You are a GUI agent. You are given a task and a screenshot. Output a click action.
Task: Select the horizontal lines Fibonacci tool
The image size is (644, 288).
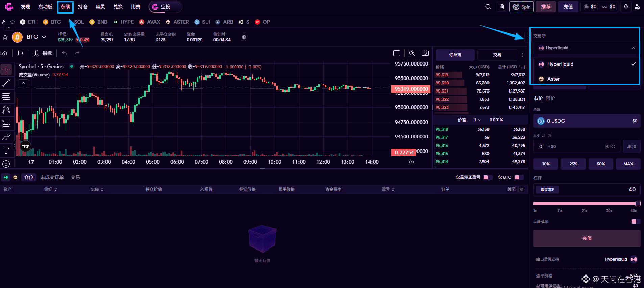pos(6,97)
